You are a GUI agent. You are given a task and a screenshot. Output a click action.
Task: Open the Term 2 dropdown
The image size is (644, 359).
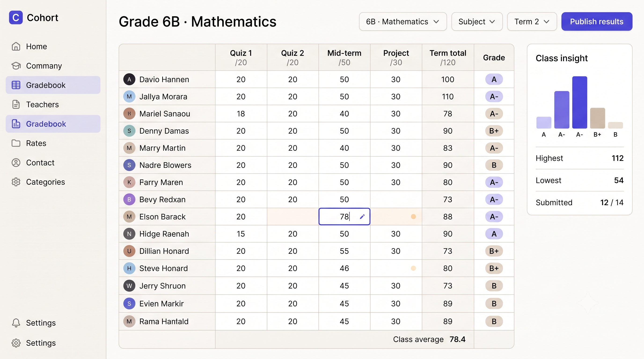pos(532,22)
